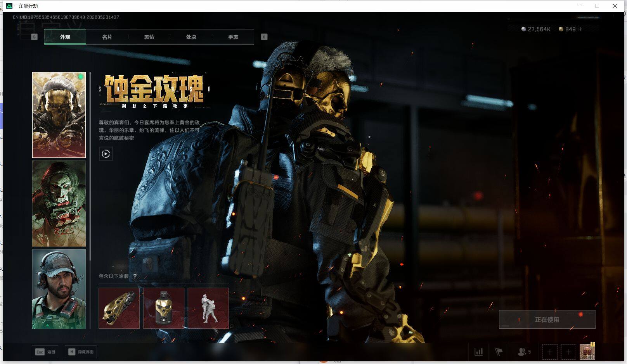Click the plus icon to add currency
This screenshot has height=364, width=627.
pos(580,29)
